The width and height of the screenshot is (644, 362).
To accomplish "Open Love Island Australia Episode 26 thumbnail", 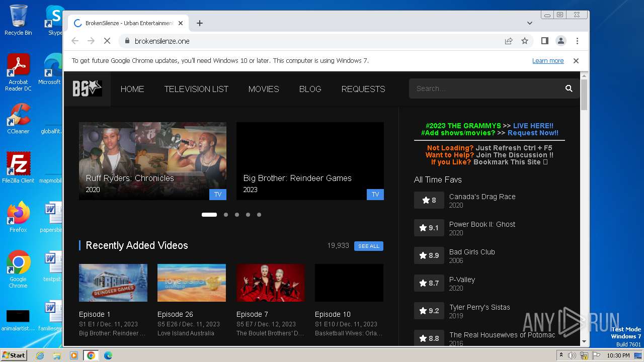I will coord(192,283).
